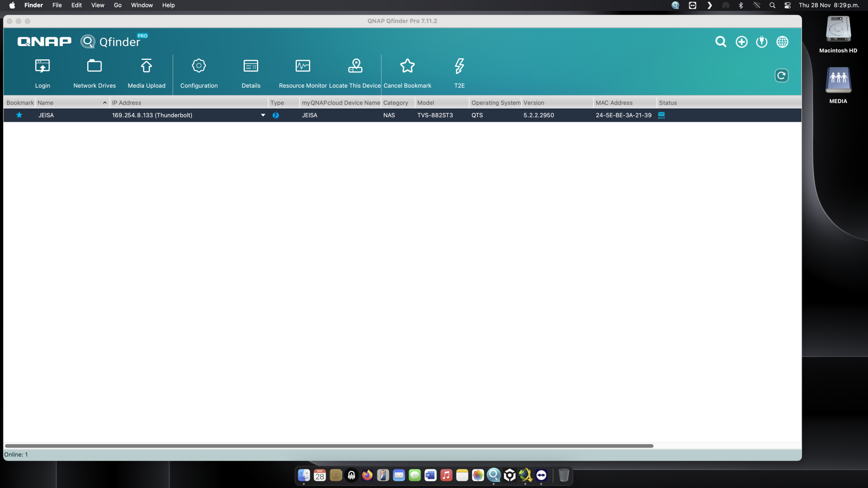Screen dimensions: 868x488
Task: Click the horizontal scrollbar at bottom
Action: point(329,446)
